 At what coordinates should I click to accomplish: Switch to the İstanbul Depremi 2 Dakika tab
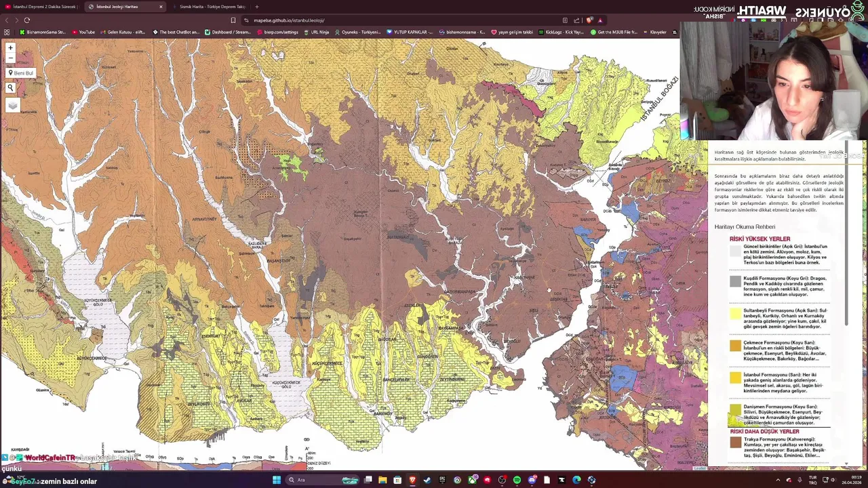(x=41, y=7)
